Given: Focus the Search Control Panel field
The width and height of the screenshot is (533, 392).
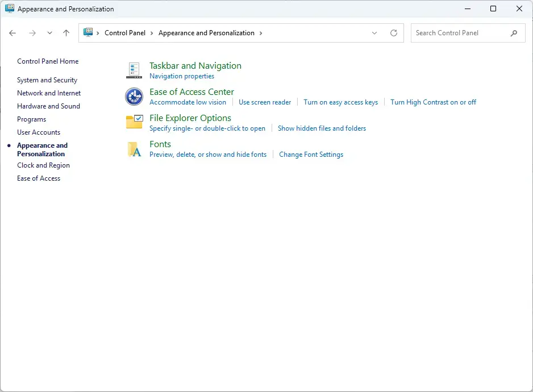Looking at the screenshot, I should coord(468,33).
